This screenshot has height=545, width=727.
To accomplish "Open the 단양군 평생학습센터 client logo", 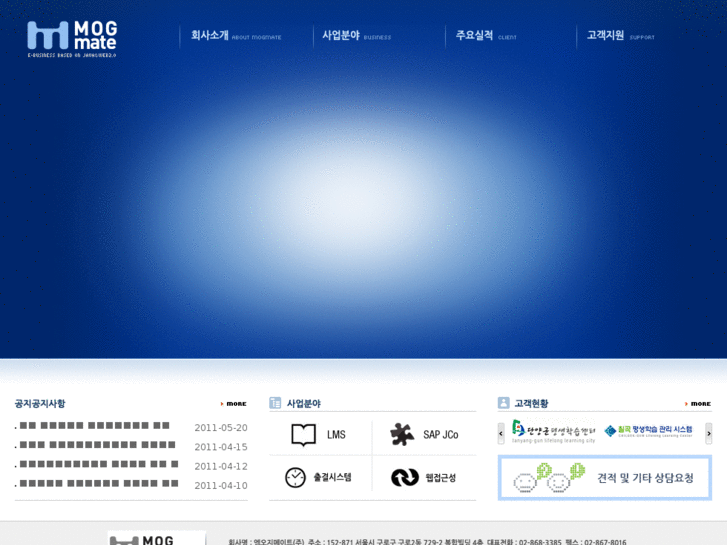I will click(x=554, y=432).
